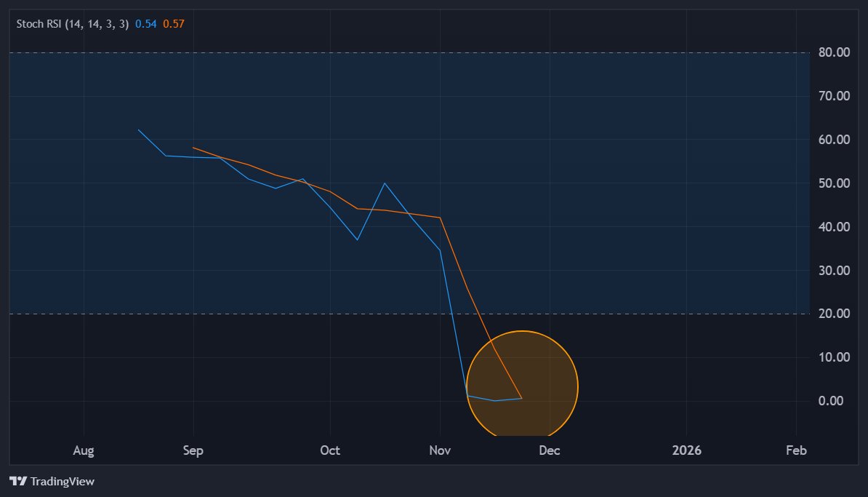Click the Oct label on time axis
Screen dimensions: 868x497
[x=330, y=450]
